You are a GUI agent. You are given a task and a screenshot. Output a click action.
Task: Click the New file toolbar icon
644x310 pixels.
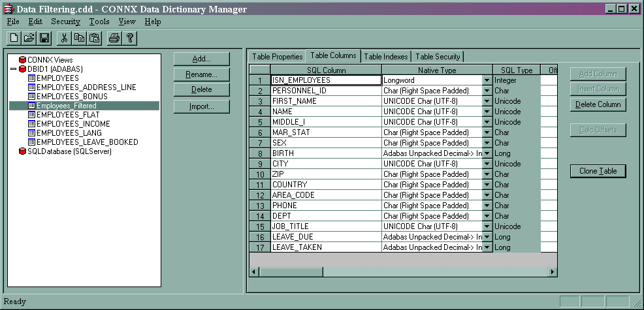[x=14, y=39]
